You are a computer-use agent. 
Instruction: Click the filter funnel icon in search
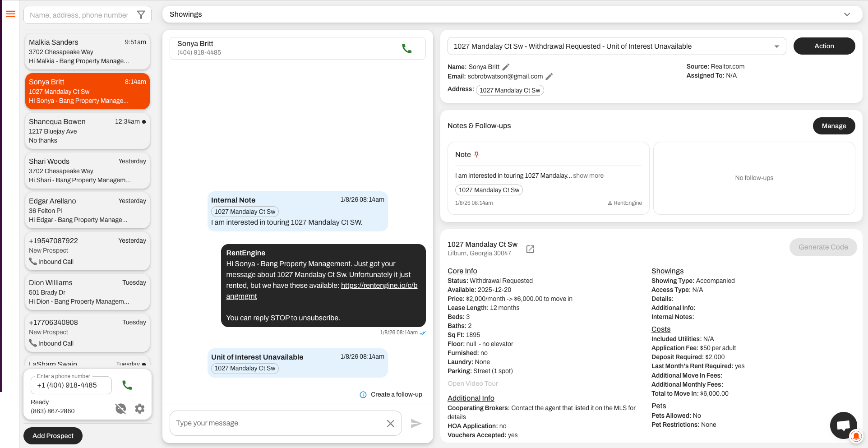141,15
